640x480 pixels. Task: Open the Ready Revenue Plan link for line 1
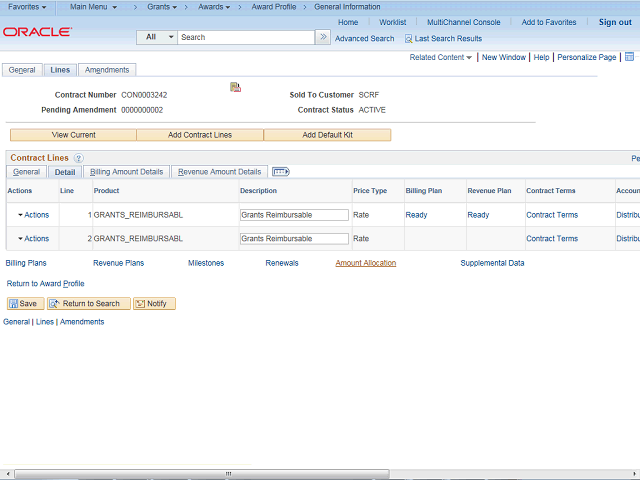tap(478, 215)
